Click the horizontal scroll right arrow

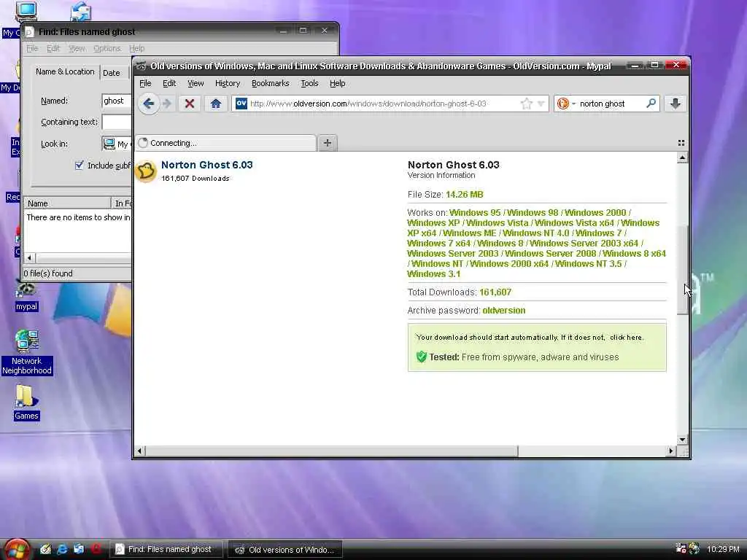671,451
